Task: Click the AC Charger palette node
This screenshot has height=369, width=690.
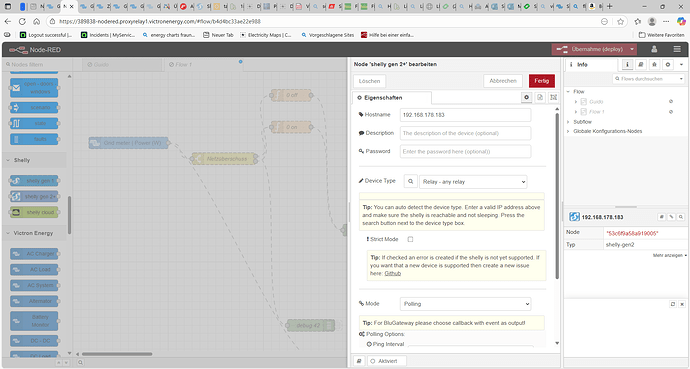Action: 34,254
